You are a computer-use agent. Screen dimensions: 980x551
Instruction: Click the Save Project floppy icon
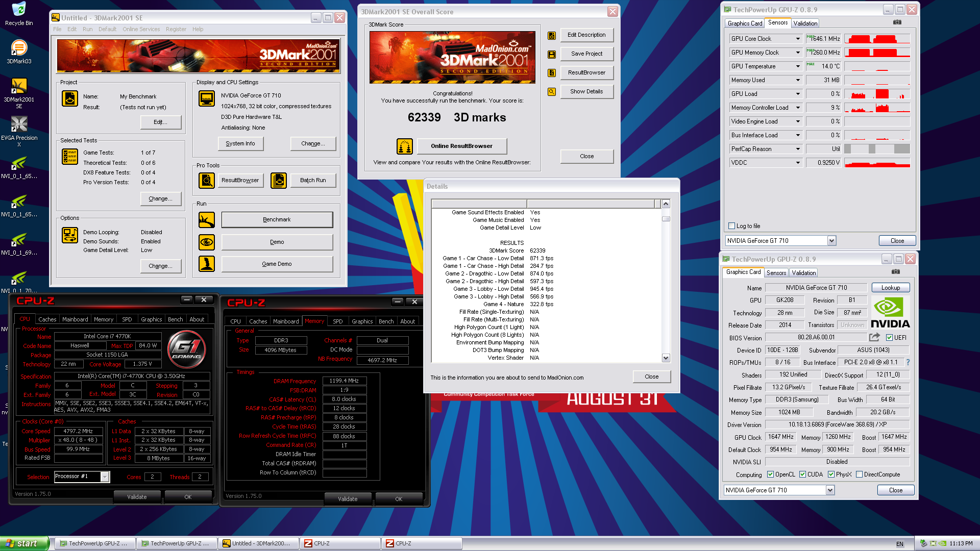pyautogui.click(x=552, y=54)
